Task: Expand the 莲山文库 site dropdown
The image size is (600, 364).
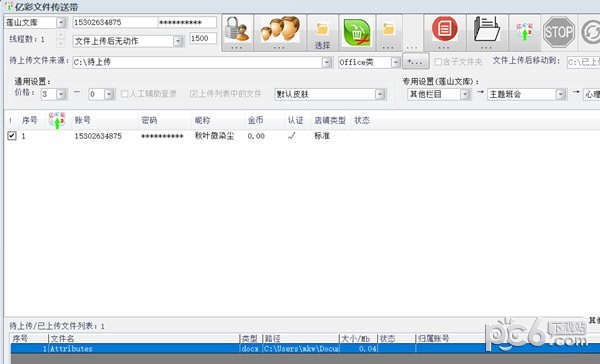Action: click(x=61, y=23)
